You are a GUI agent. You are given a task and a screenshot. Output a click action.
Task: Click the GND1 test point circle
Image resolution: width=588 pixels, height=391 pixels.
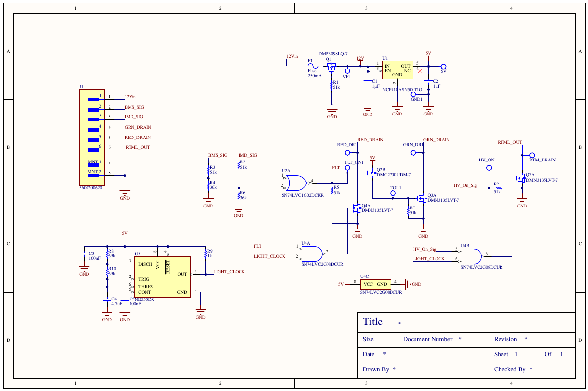[x=413, y=94]
